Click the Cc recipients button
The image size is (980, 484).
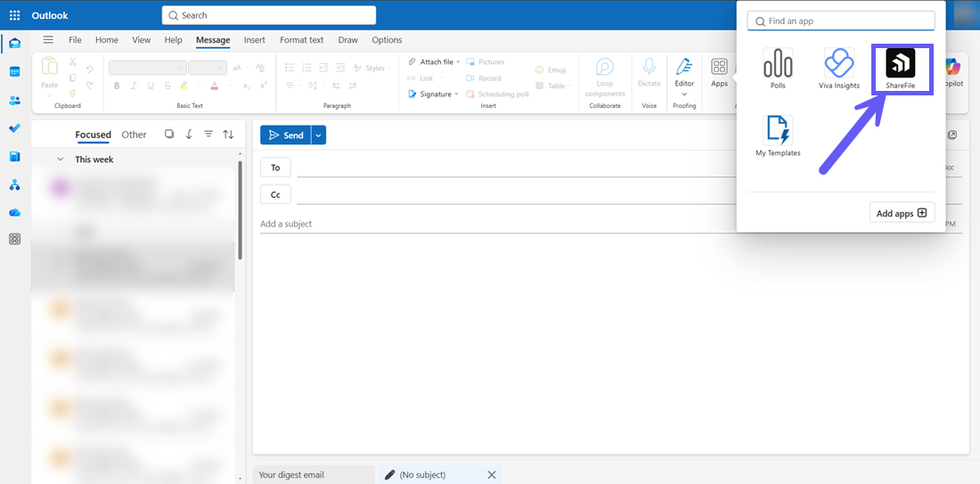coord(275,194)
